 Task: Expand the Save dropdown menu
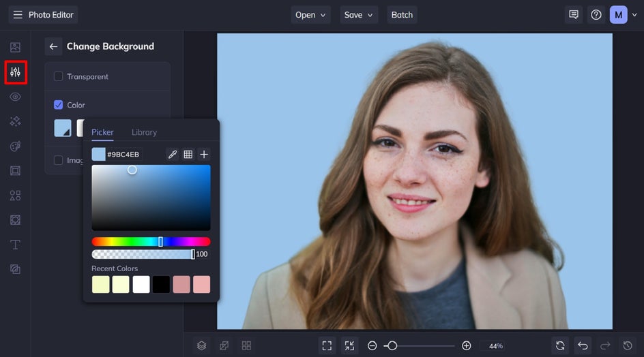coord(359,15)
